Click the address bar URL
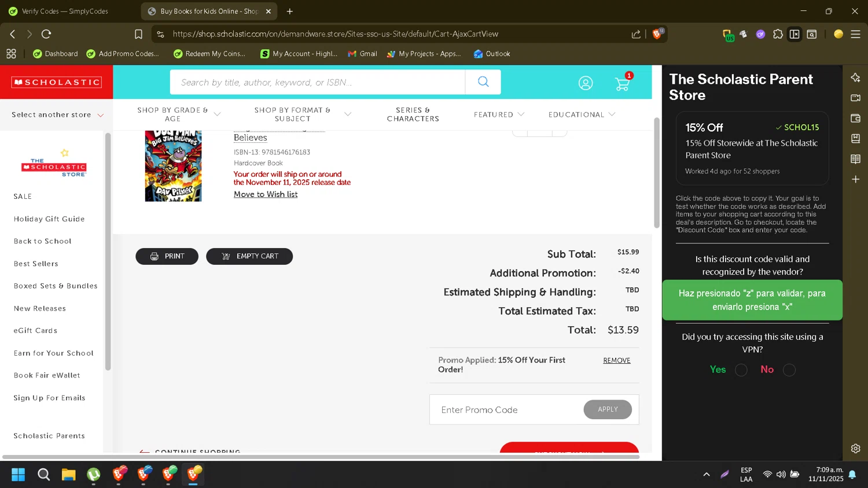 click(x=336, y=34)
